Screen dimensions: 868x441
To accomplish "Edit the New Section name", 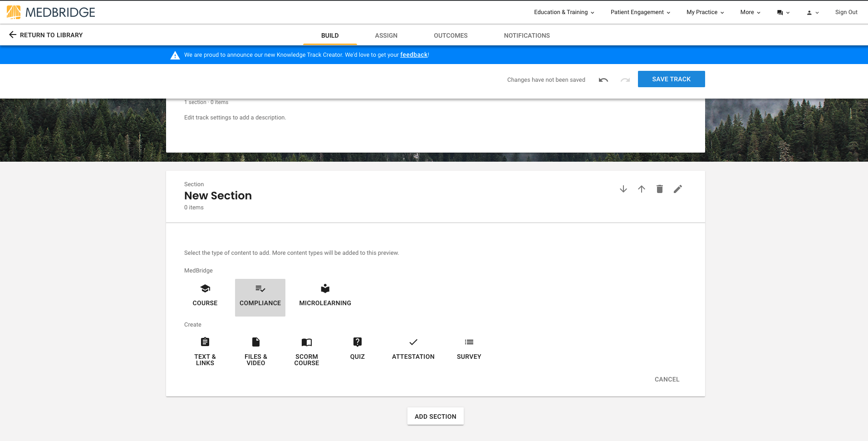I will tap(677, 188).
